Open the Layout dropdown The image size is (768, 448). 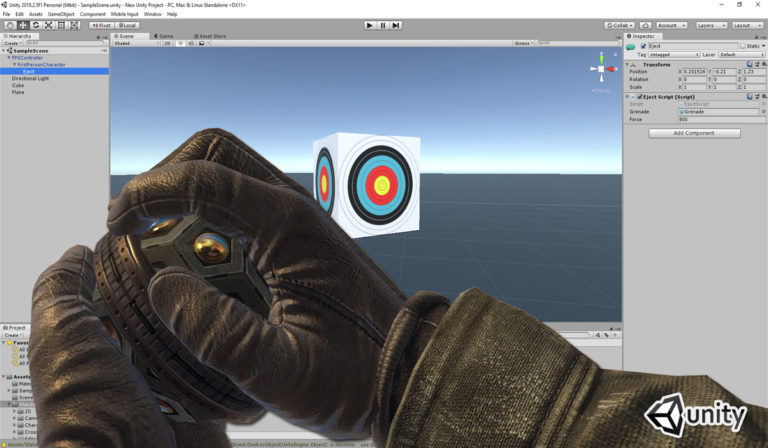click(x=748, y=25)
